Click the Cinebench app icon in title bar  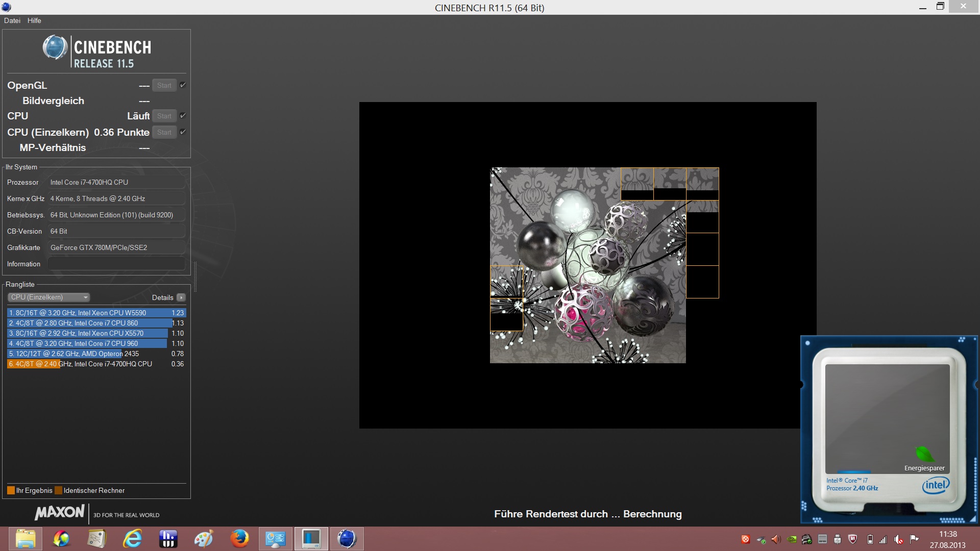pos(7,7)
